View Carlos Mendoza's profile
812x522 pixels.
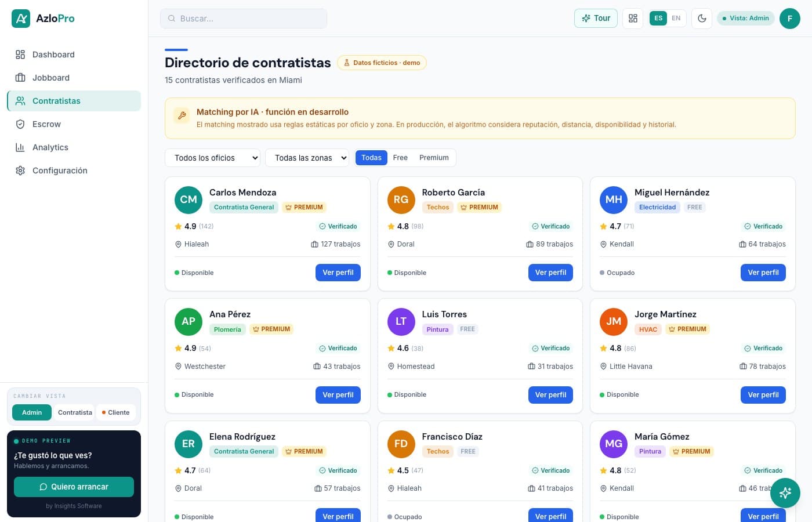coord(338,273)
